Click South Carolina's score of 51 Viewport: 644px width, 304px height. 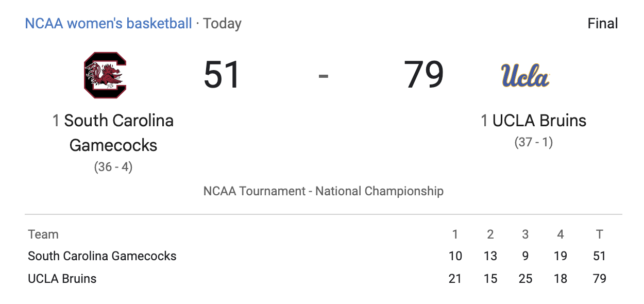point(222,75)
